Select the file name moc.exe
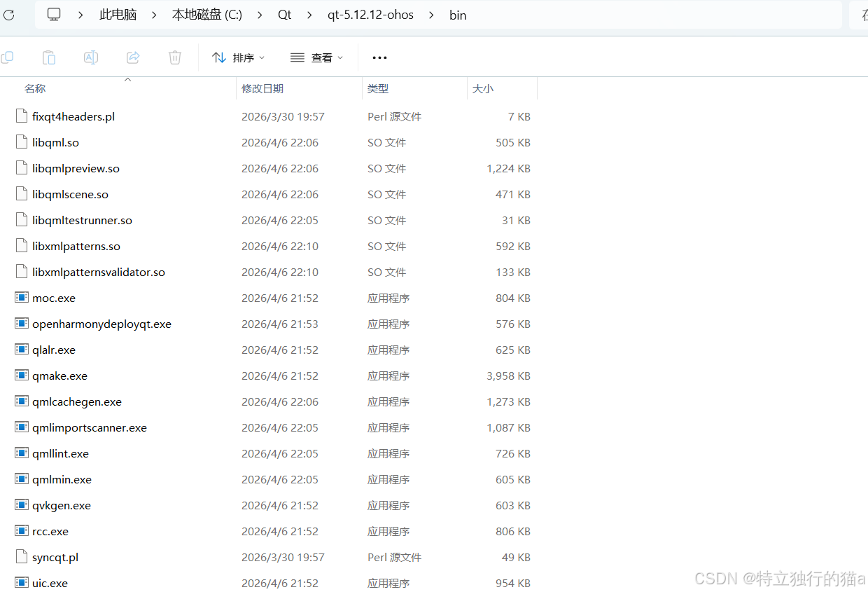This screenshot has height=592, width=868. pos(54,298)
